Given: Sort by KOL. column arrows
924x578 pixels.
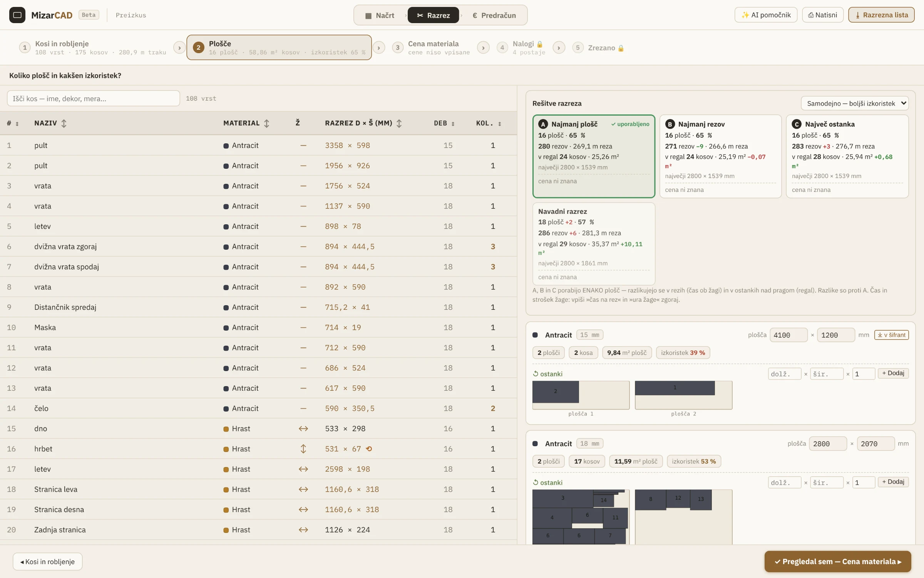Looking at the screenshot, I should tap(500, 124).
